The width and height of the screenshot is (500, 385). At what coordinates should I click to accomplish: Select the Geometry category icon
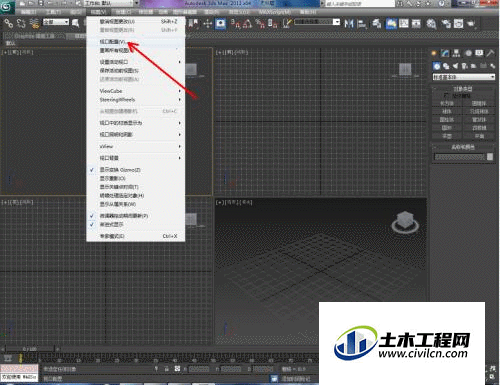pos(436,66)
